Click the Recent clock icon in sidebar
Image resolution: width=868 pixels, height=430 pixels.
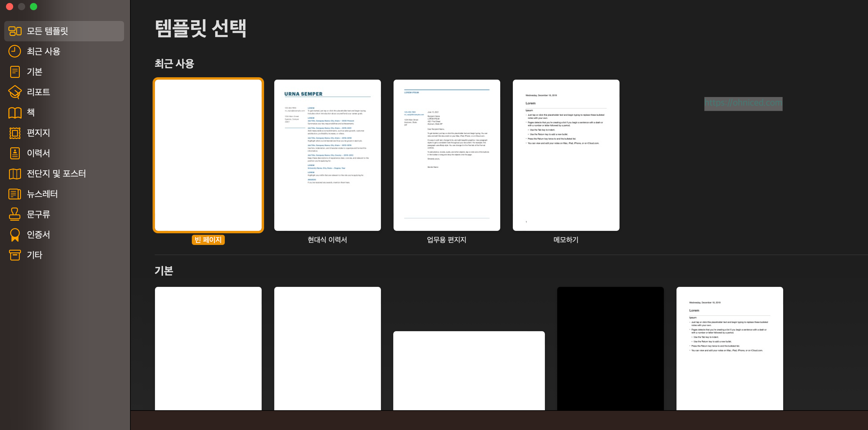(15, 52)
